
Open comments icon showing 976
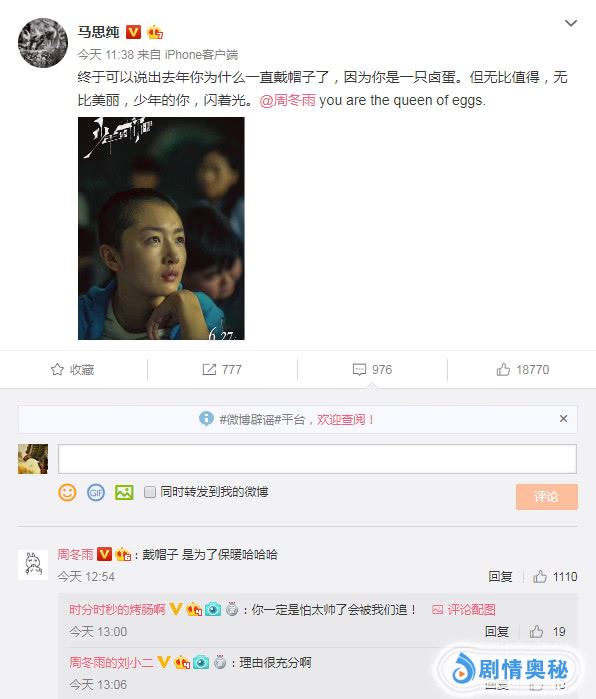pyautogui.click(x=359, y=369)
